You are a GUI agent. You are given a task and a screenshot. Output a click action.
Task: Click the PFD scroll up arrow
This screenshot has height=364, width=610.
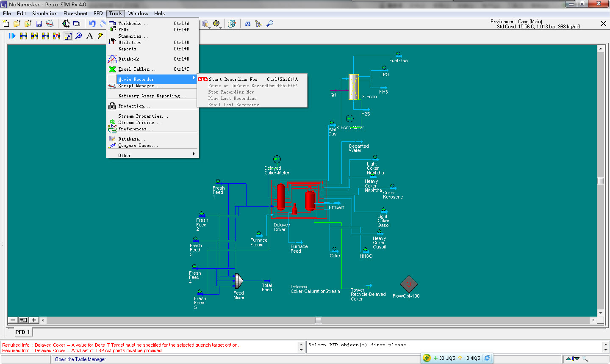click(600, 48)
